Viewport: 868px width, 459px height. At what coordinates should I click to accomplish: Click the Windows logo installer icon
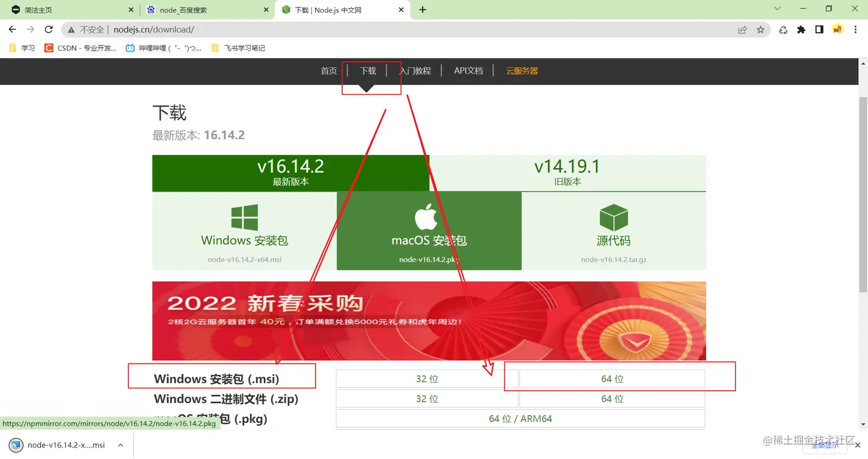245,217
